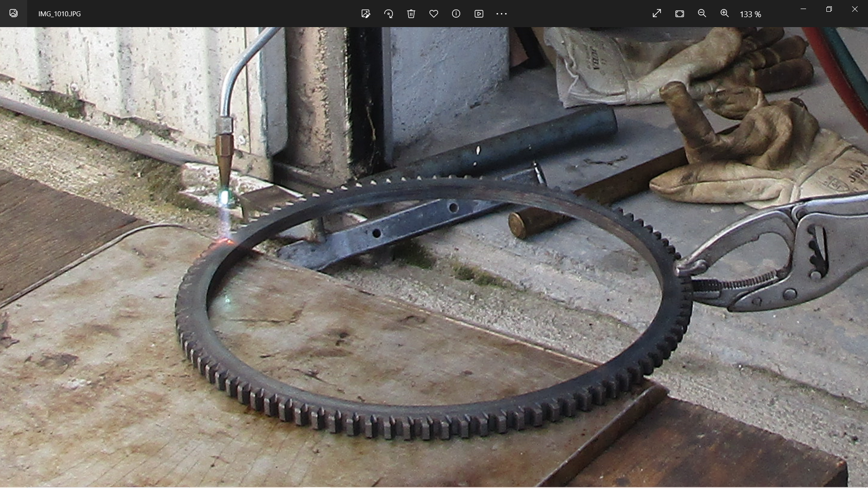This screenshot has width=868, height=488.
Task: Rotate the photo with rotate icon
Action: pyautogui.click(x=388, y=14)
